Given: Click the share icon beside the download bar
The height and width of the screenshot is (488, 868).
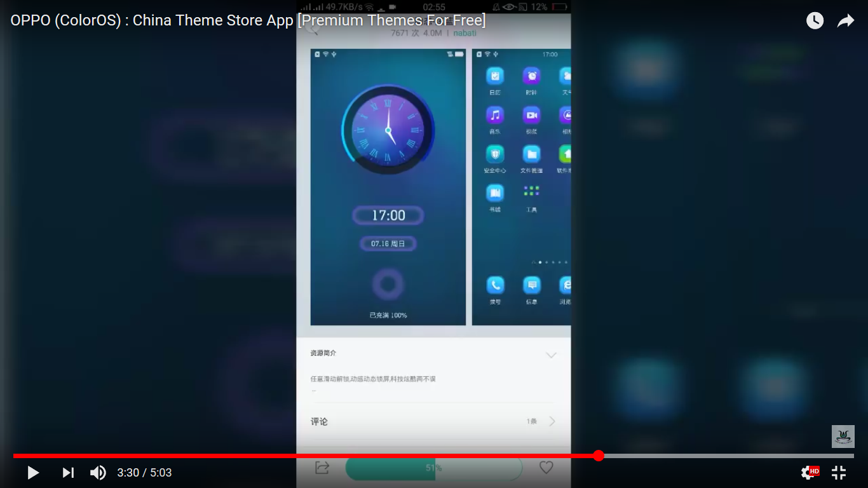Looking at the screenshot, I should pyautogui.click(x=321, y=467).
